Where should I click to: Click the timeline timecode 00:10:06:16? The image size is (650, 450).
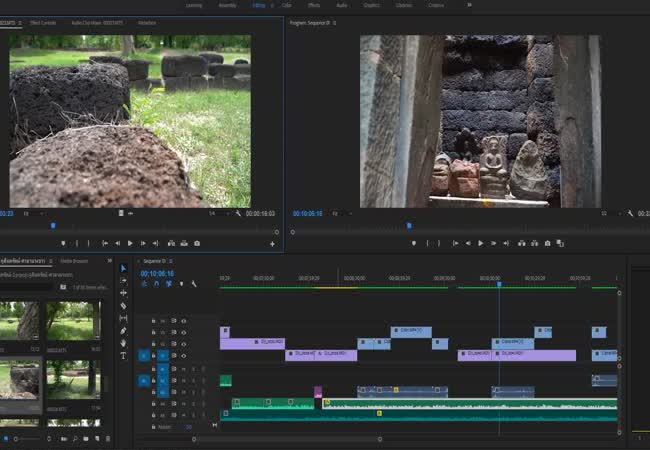(157, 273)
